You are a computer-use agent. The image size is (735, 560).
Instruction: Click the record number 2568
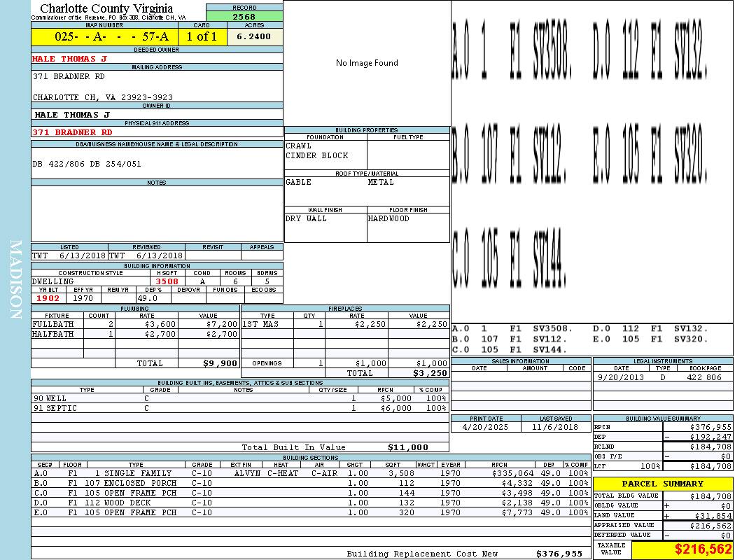pyautogui.click(x=244, y=16)
